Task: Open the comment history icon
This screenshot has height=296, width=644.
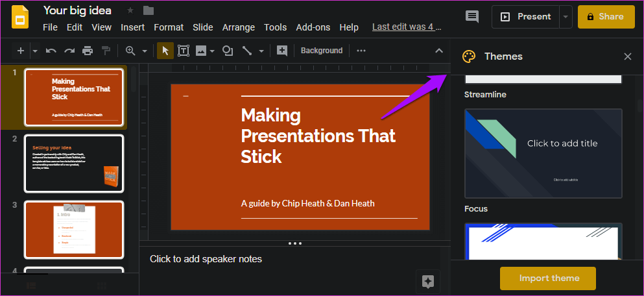Action: click(472, 17)
